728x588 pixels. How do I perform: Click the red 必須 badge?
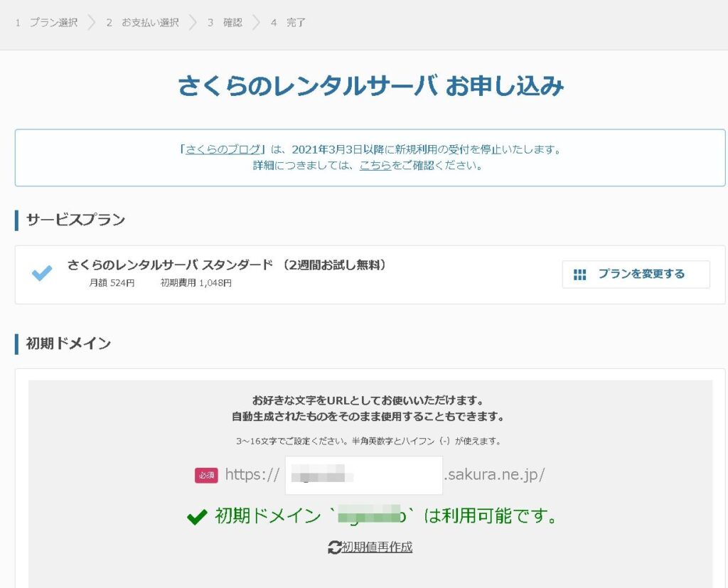pyautogui.click(x=206, y=476)
